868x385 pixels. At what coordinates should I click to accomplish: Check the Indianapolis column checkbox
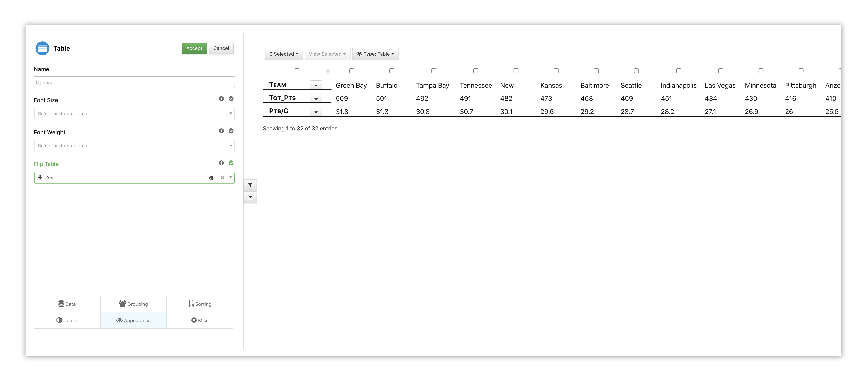679,71
